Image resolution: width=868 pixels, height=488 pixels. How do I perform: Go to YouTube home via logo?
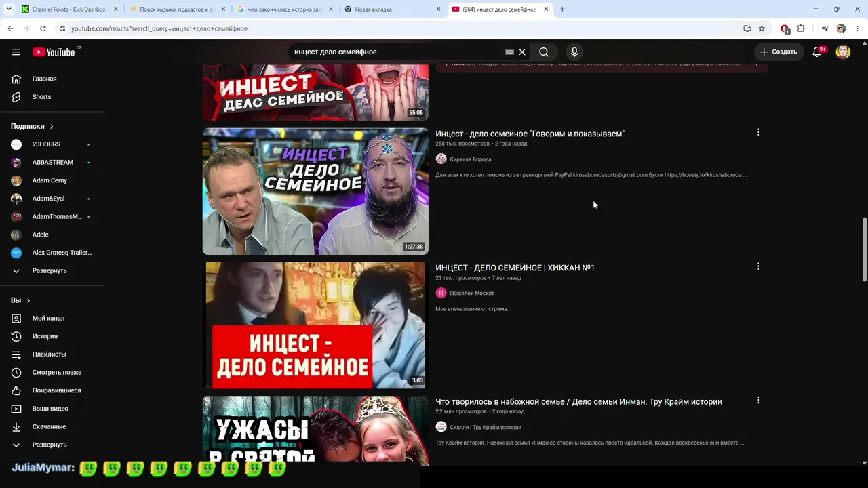54,52
